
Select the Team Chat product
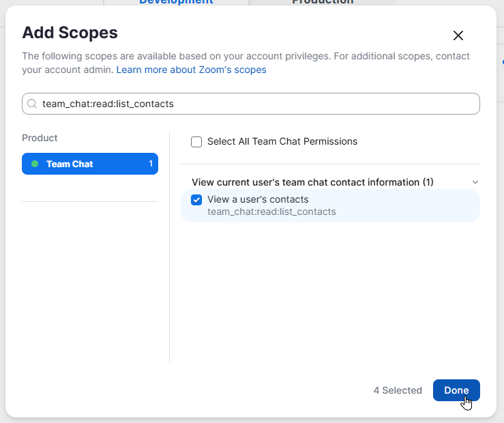[x=90, y=164]
